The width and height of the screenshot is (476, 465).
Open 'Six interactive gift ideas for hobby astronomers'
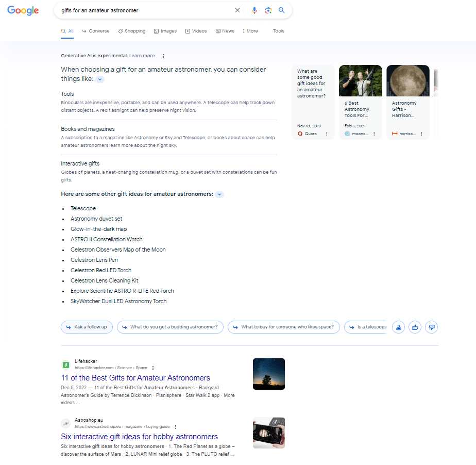pyautogui.click(x=139, y=437)
